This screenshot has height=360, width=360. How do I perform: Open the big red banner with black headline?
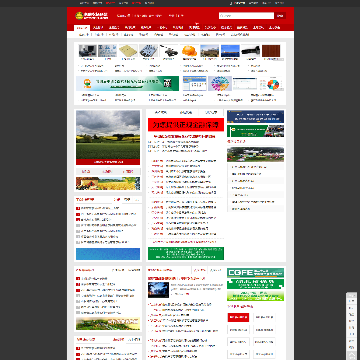[186, 125]
